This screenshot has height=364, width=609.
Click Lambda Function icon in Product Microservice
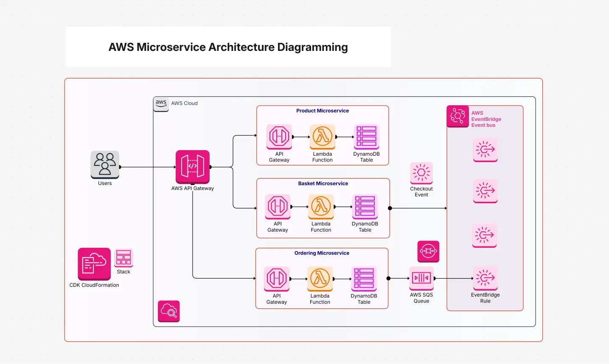point(323,137)
